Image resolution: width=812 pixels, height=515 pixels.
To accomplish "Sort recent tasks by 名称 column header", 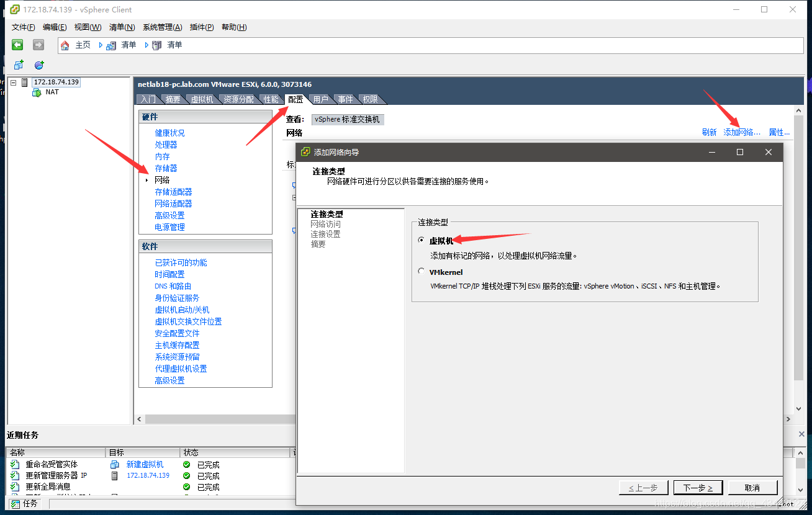I will coord(56,453).
